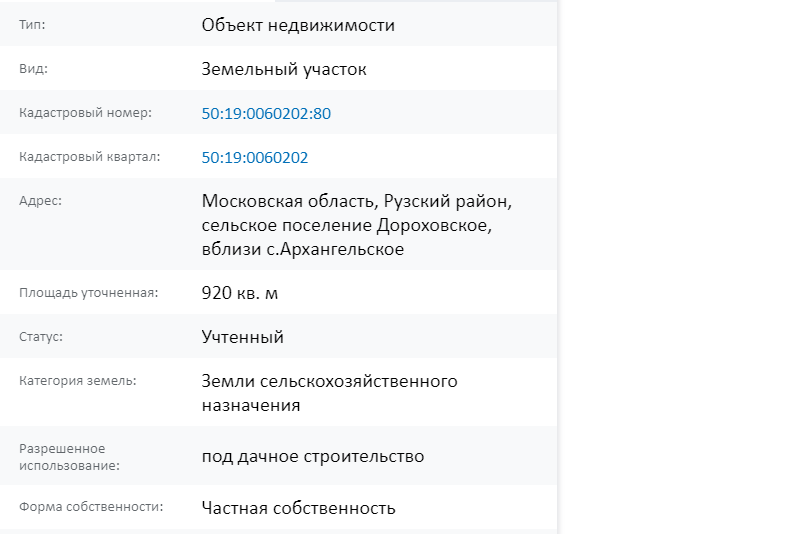Select the 'Земельный участок' value text

point(284,69)
